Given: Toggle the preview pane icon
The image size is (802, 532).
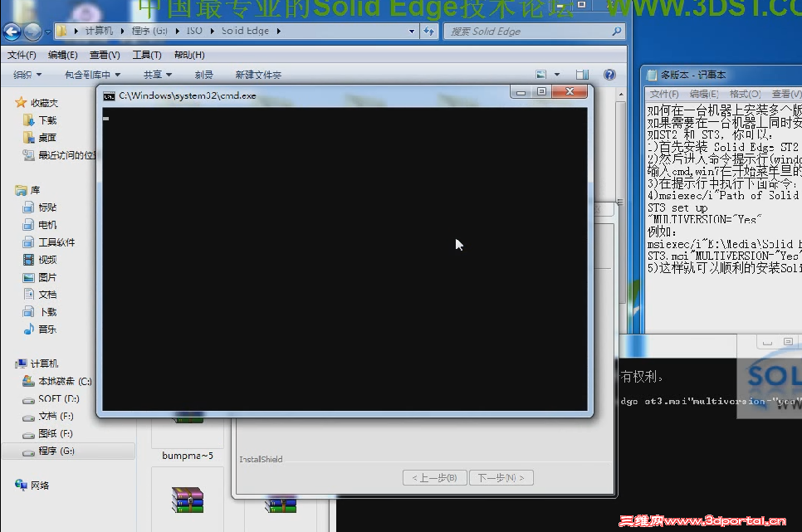Looking at the screenshot, I should [582, 75].
